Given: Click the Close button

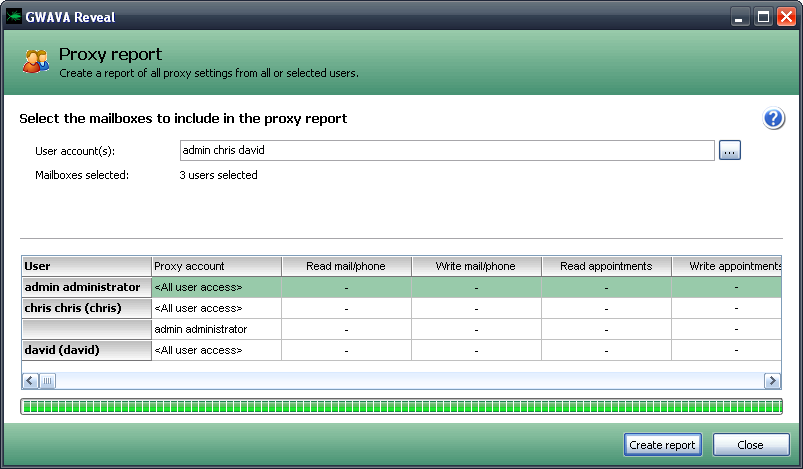Looking at the screenshot, I should (751, 444).
